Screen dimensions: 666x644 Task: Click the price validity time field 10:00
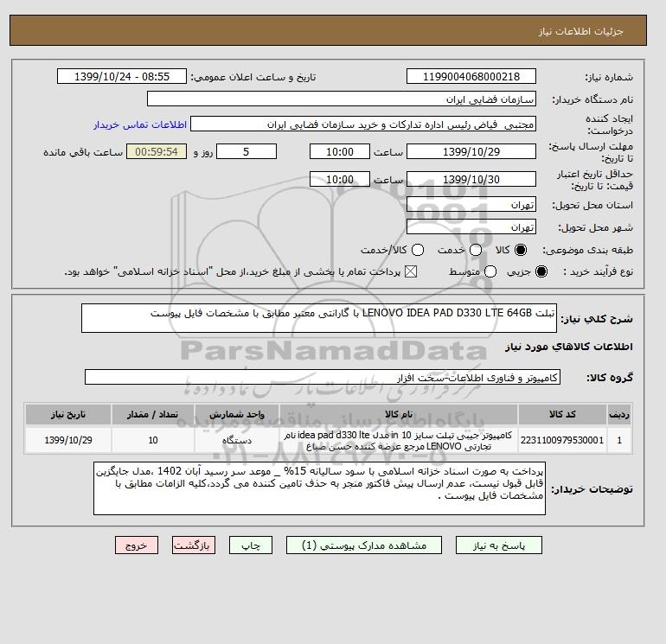(340, 179)
